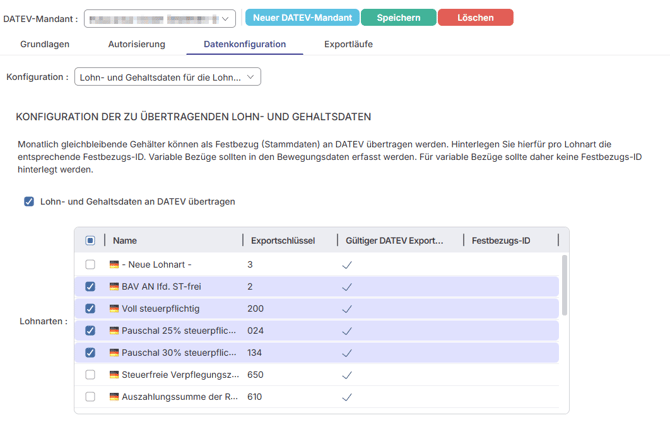
Task: Click the Festbezugs-ID cell for BAV AN lfd. ST-frei
Action: click(511, 286)
